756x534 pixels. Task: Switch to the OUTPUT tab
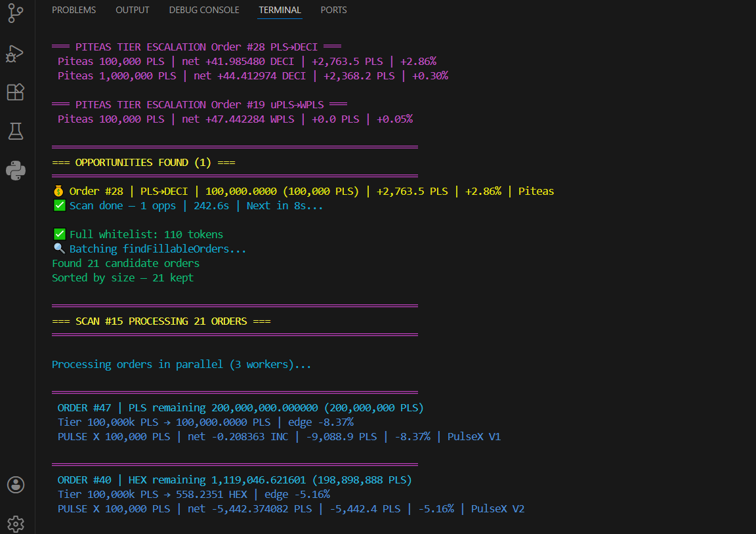(x=133, y=10)
